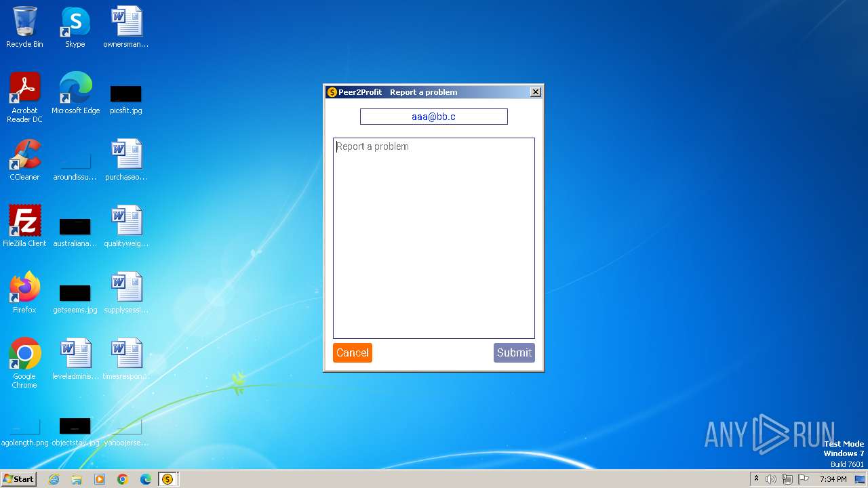Launch Firefox from the desktop
The width and height of the screenshot is (868, 488).
pos(24,292)
